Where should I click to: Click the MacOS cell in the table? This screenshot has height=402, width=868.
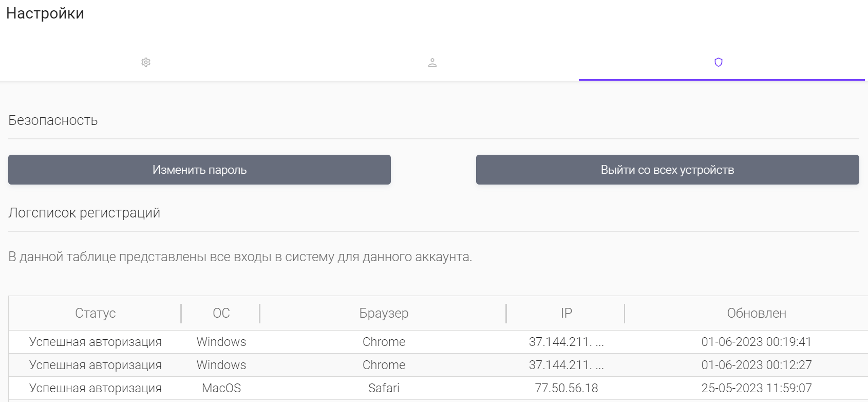(x=221, y=388)
